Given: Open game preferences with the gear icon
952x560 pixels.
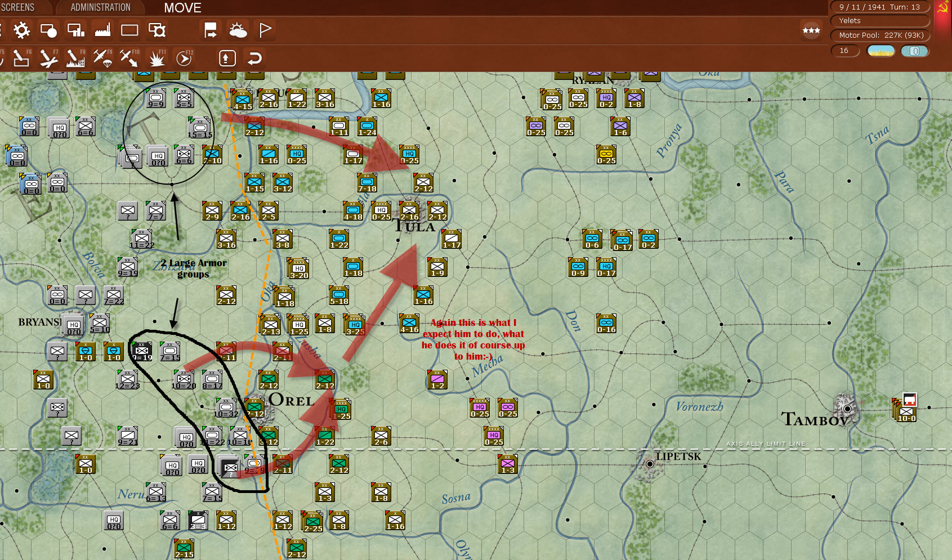Looking at the screenshot, I should pos(21,30).
